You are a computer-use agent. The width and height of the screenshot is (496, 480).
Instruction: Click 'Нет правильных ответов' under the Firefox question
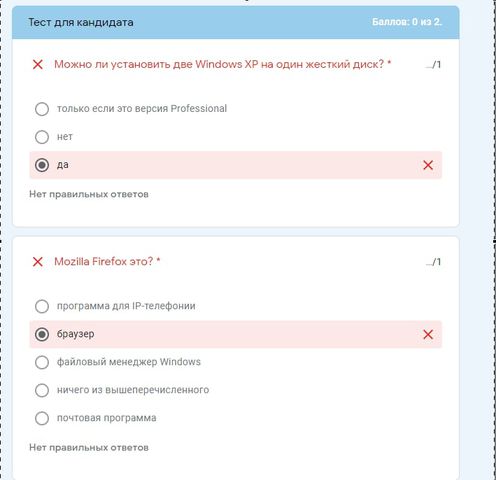tap(89, 448)
